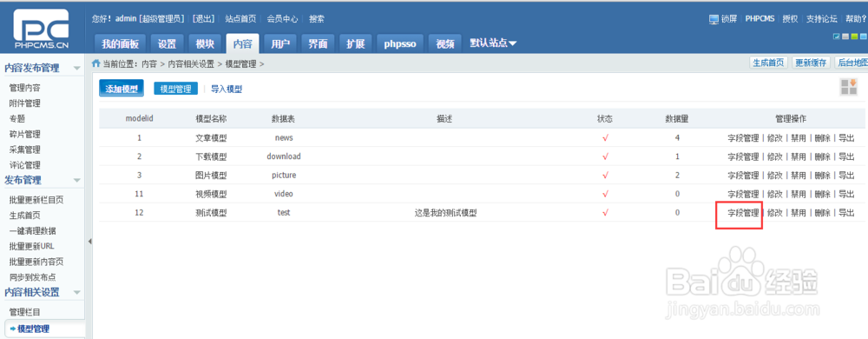Click the red status check for 文章模型
Image resolution: width=868 pixels, height=339 pixels.
click(605, 138)
